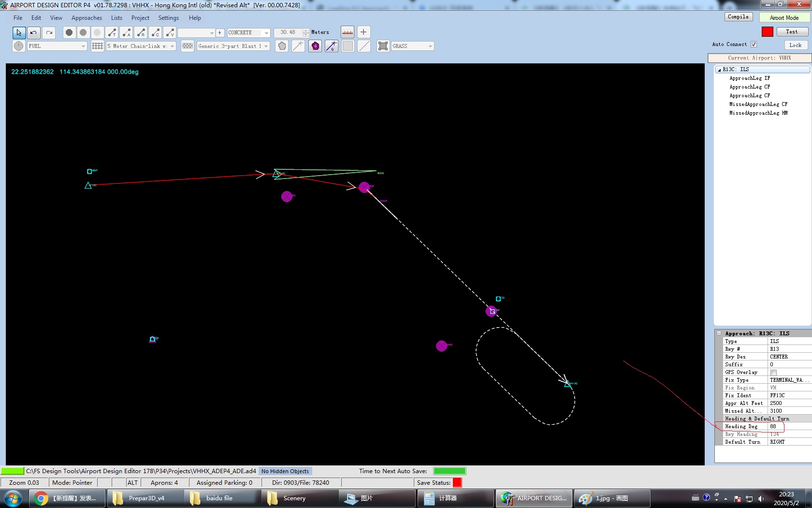Click the Airport Mode button
This screenshot has height=508, width=812.
pyautogui.click(x=784, y=18)
